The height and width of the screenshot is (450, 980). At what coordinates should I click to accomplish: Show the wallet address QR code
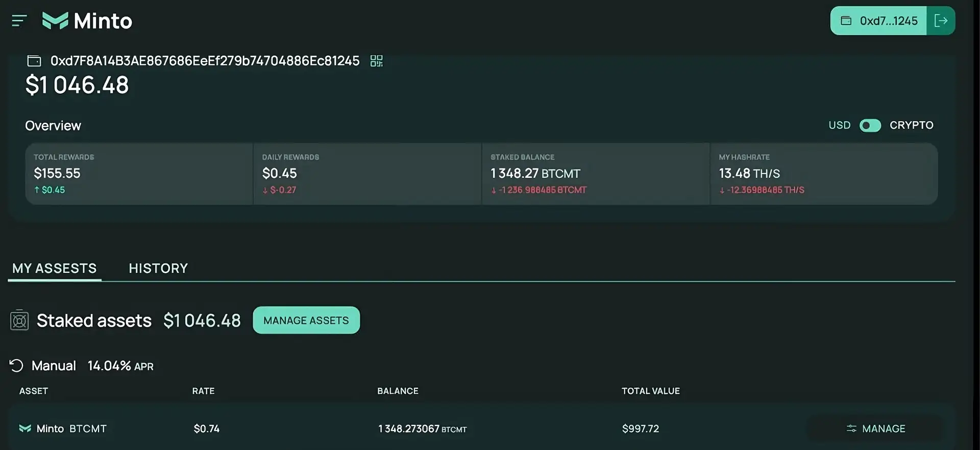(376, 61)
